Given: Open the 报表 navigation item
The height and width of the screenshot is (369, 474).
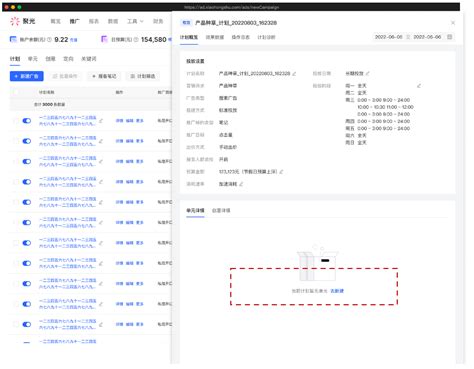Looking at the screenshot, I should tap(94, 21).
